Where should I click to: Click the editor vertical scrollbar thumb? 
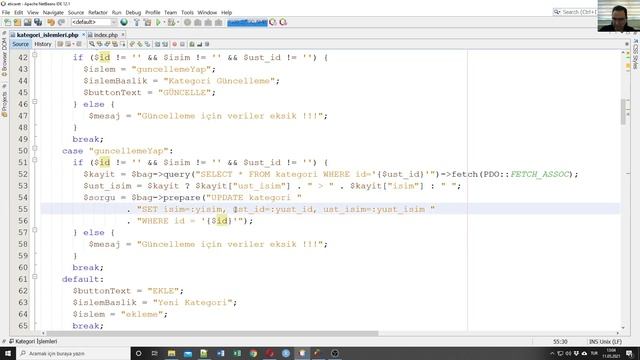623,112
